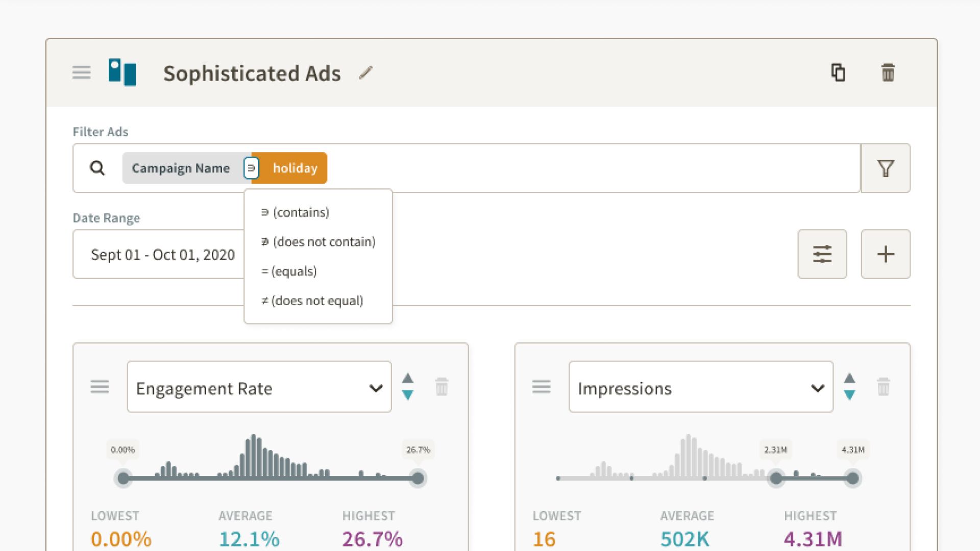Pick the (does not equal) menu option
This screenshot has width=980, height=551.
(312, 300)
